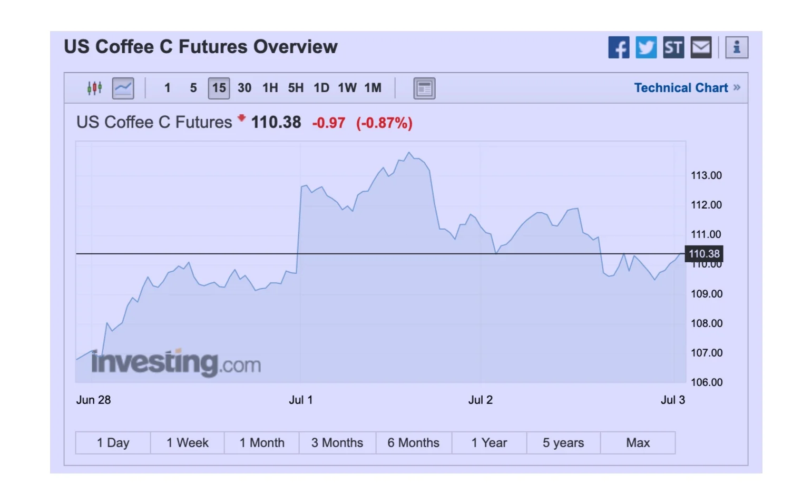Share via StockTwits ST icon
812x504 pixels.
click(x=673, y=47)
